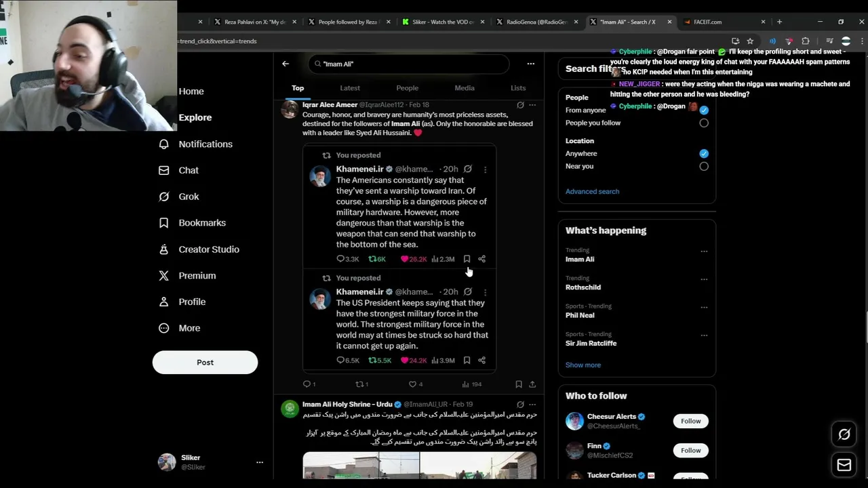
Task: Select the People "From anyone" radio button
Action: coord(704,110)
